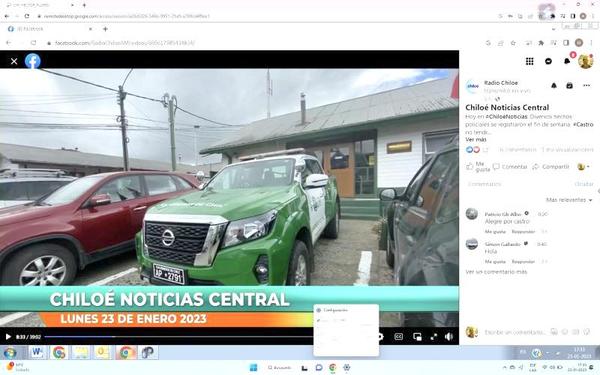This screenshot has width=600, height=375.
Task: Save the video with the bookmark icon
Action: coord(570,86)
